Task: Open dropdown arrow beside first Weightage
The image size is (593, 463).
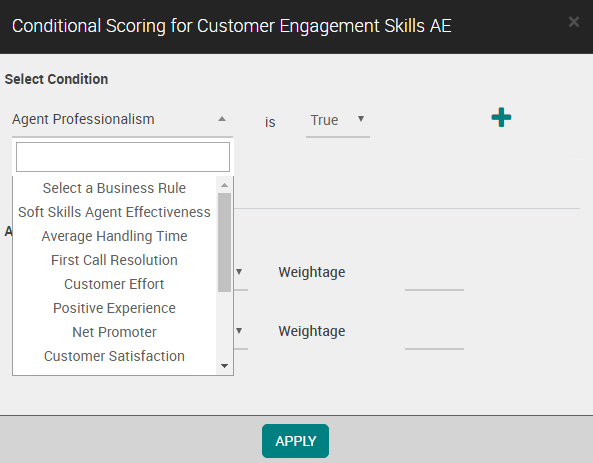Action: tap(239, 272)
